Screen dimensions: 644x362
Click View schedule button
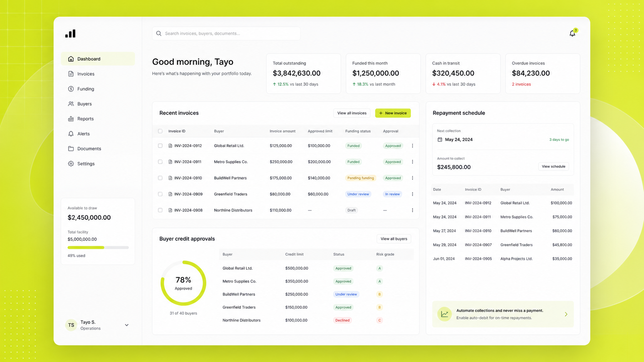[x=553, y=167]
